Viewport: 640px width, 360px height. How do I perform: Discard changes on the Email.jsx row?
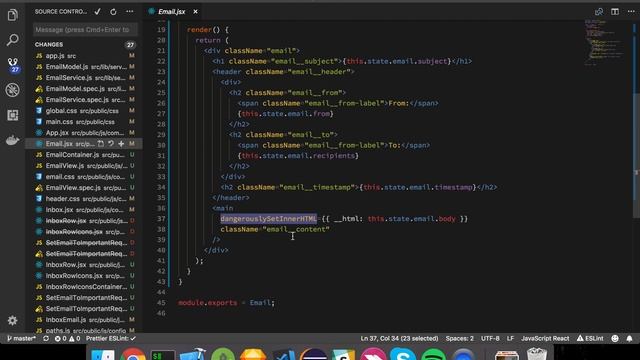pyautogui.click(x=111, y=144)
